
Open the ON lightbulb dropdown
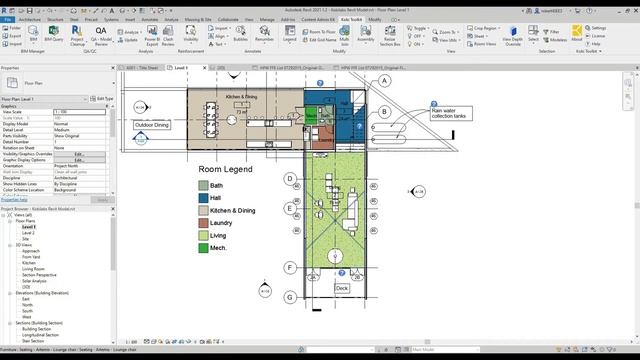click(x=415, y=44)
